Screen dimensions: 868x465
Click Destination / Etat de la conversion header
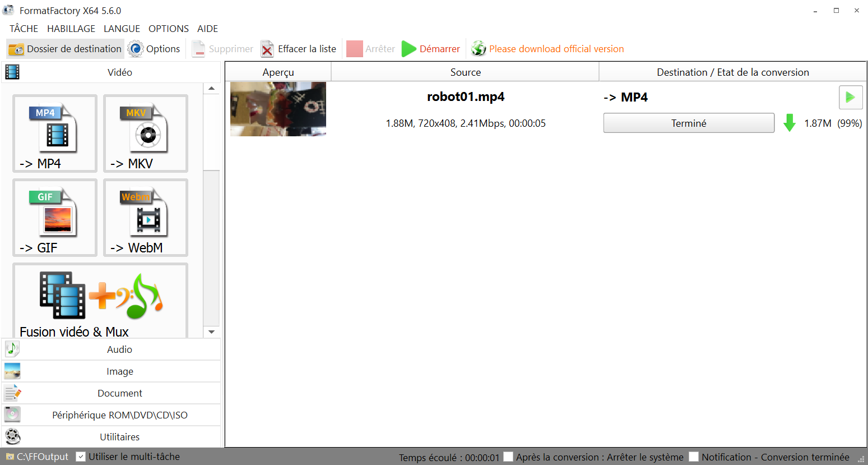(x=733, y=72)
